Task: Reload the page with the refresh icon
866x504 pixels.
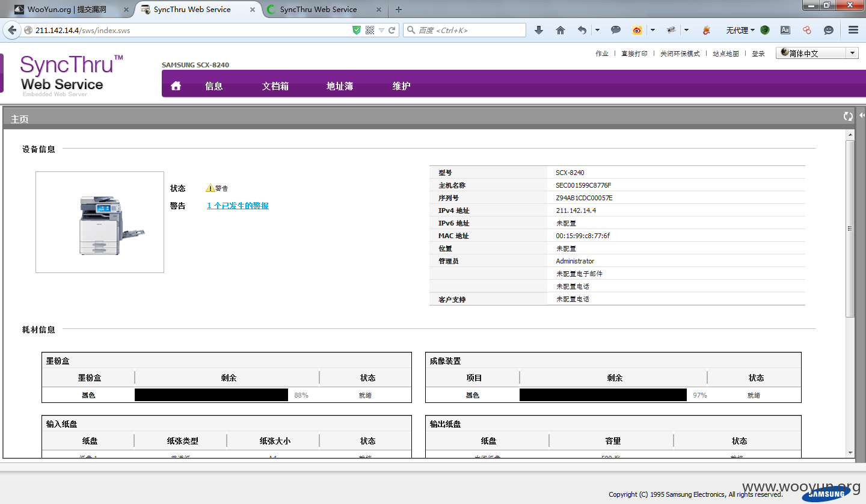Action: coord(392,30)
